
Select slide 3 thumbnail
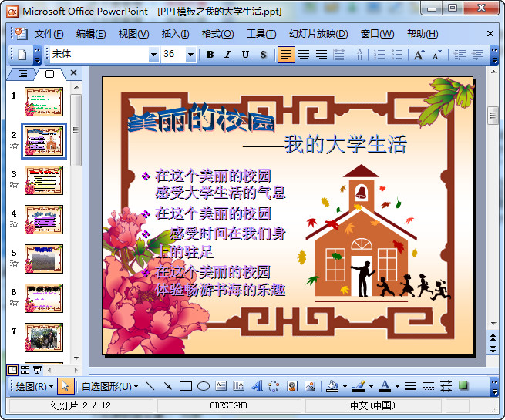tap(44, 180)
